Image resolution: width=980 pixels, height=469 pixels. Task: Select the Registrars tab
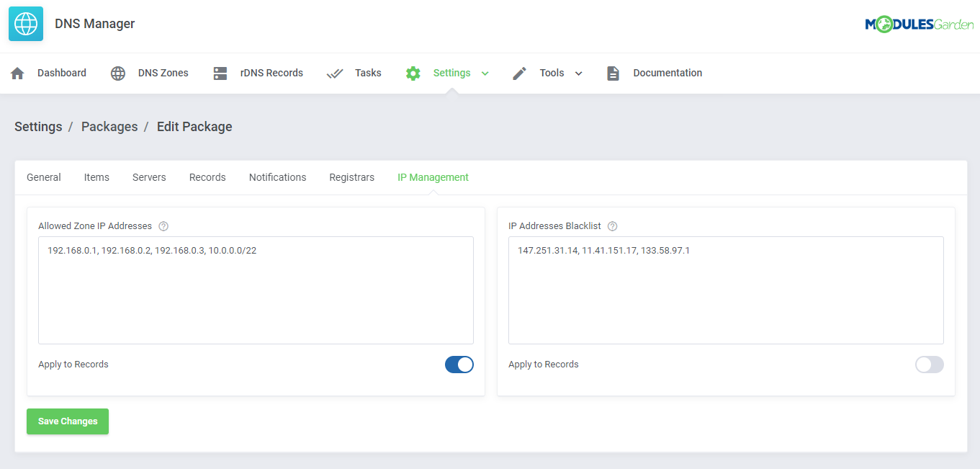tap(351, 177)
